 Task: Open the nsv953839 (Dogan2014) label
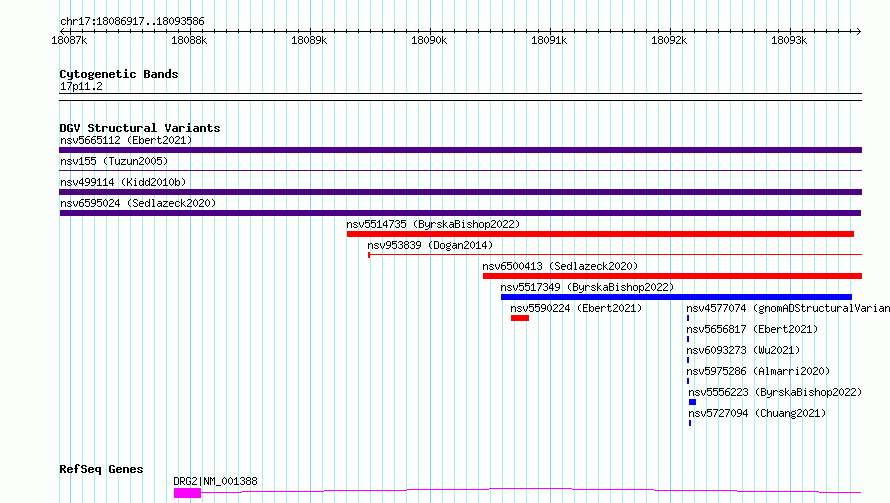point(430,245)
